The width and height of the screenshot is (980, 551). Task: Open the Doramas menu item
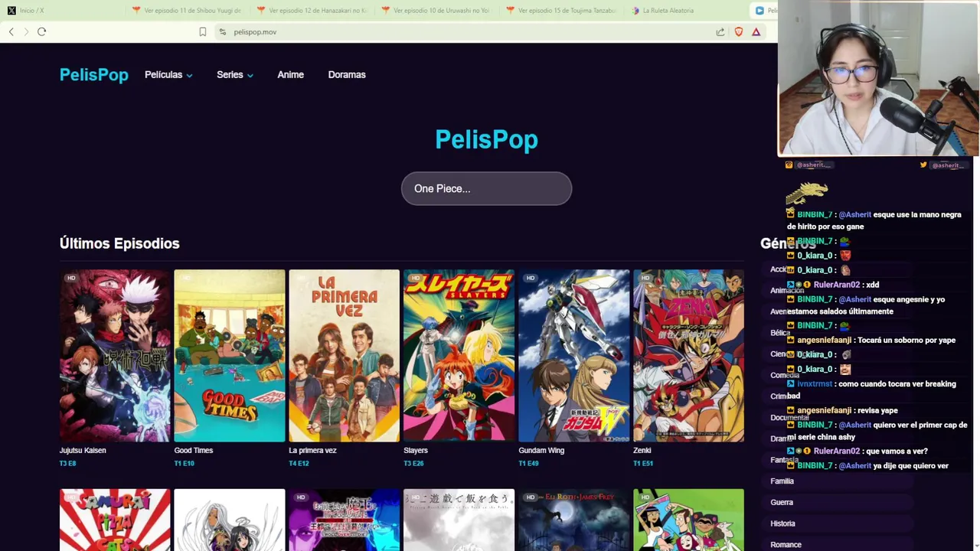pyautogui.click(x=347, y=75)
